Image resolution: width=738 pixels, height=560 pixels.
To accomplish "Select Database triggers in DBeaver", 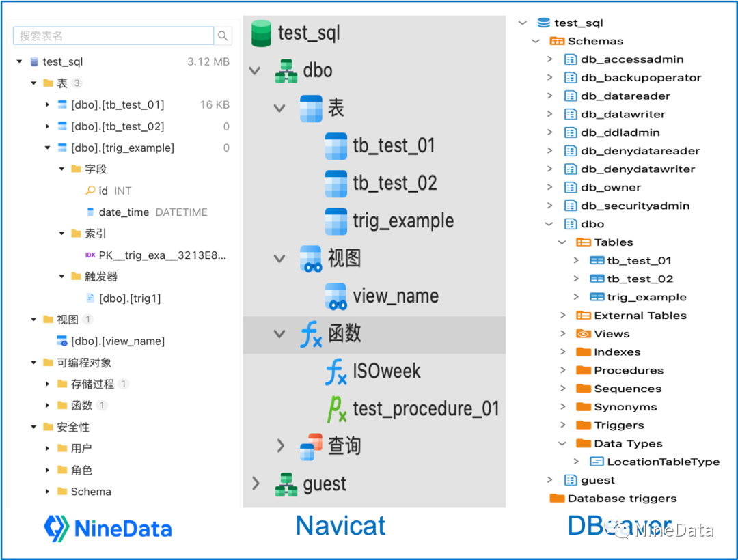I will 622,499.
